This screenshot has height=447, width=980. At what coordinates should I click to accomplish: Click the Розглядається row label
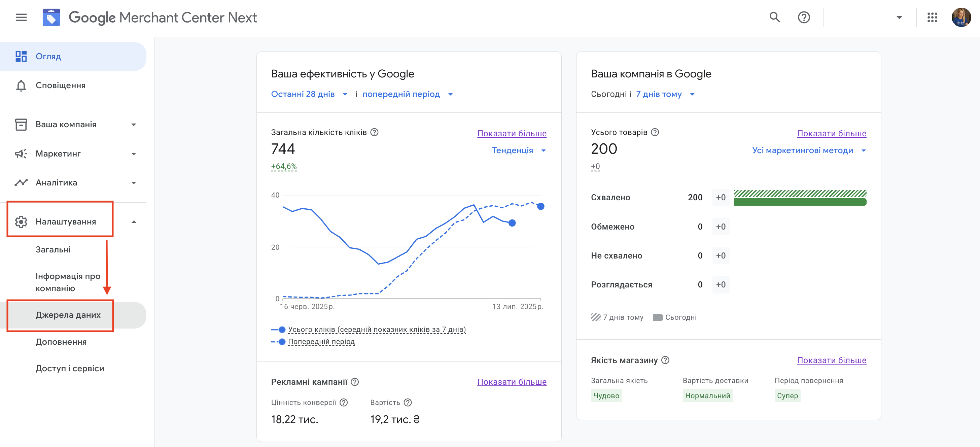point(621,285)
